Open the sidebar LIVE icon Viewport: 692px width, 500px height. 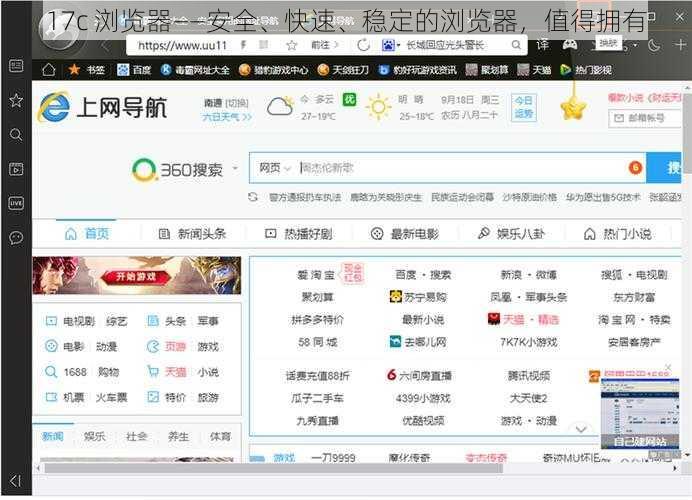point(16,203)
